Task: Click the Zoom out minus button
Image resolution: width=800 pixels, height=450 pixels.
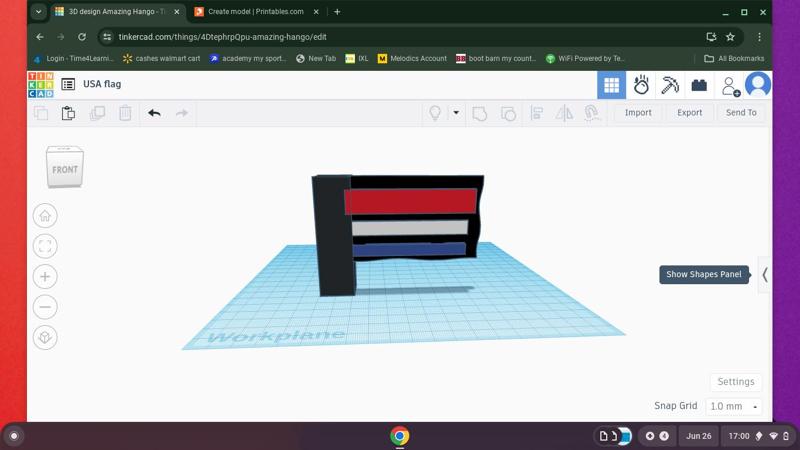Action: coord(45,307)
